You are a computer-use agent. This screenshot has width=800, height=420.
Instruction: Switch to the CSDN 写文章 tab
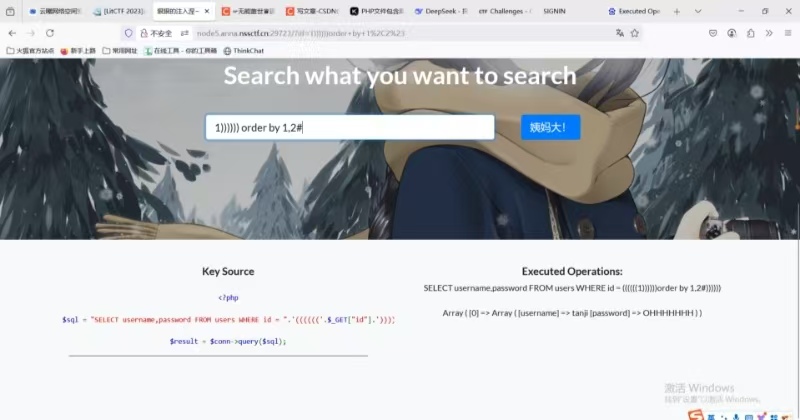(312, 11)
